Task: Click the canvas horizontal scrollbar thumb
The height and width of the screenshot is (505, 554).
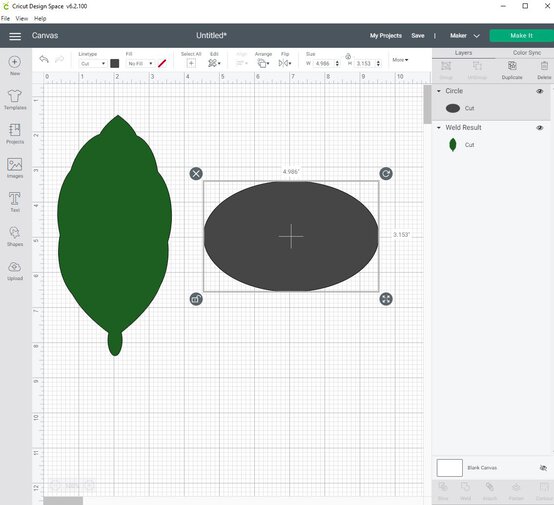Action: click(63, 501)
